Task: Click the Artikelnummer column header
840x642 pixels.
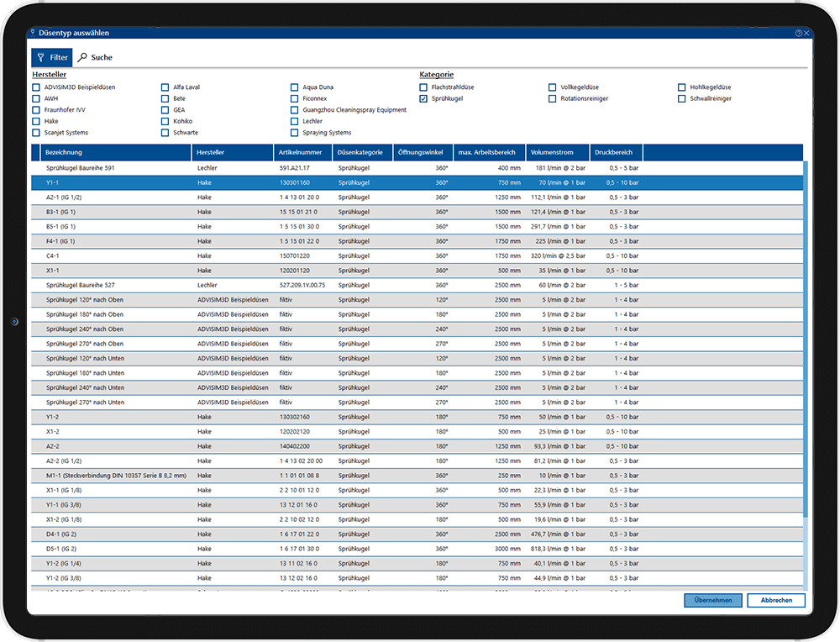Action: click(303, 153)
